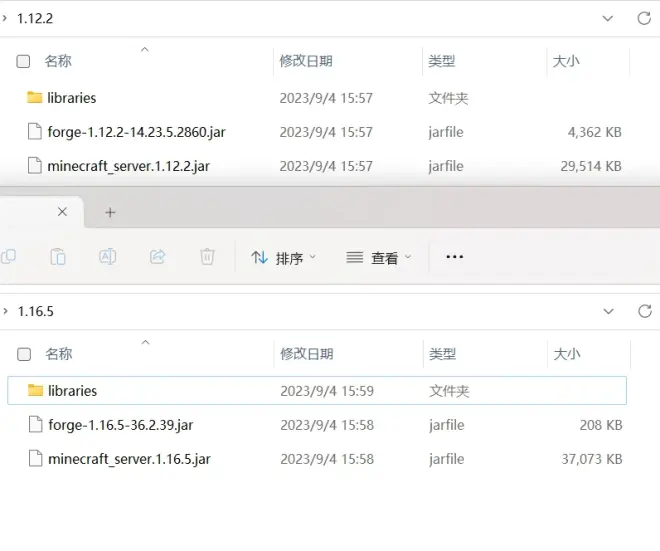Expand breadcrumb chevron before 1.16.5
This screenshot has height=551, width=660.
click(x=5, y=311)
